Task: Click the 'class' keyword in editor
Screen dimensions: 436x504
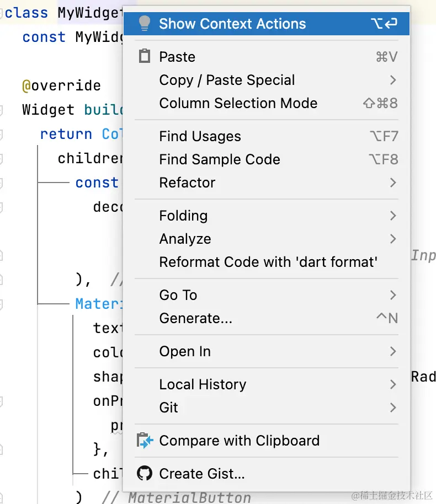Action: point(26,13)
